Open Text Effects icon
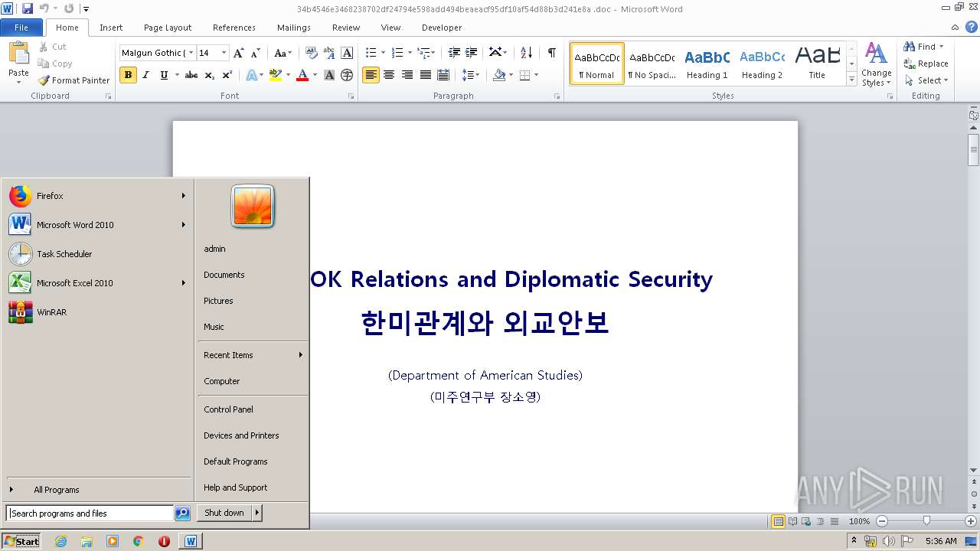This screenshot has width=980, height=551. 251,75
